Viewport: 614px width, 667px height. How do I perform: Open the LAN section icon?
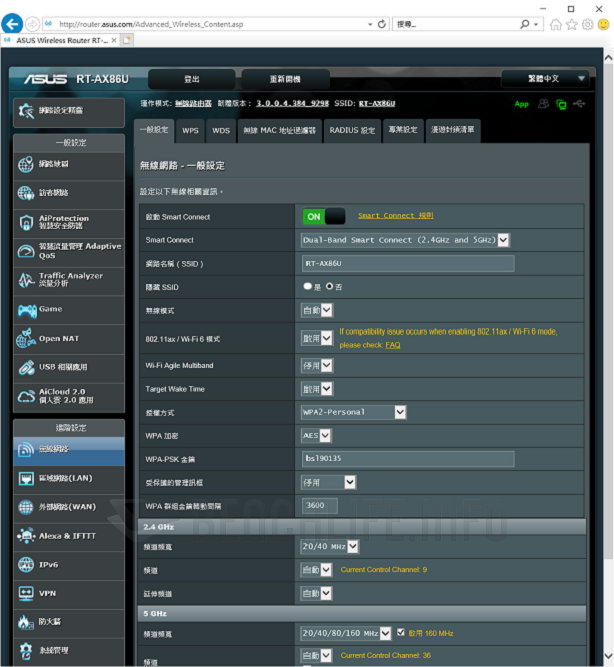tap(26, 478)
